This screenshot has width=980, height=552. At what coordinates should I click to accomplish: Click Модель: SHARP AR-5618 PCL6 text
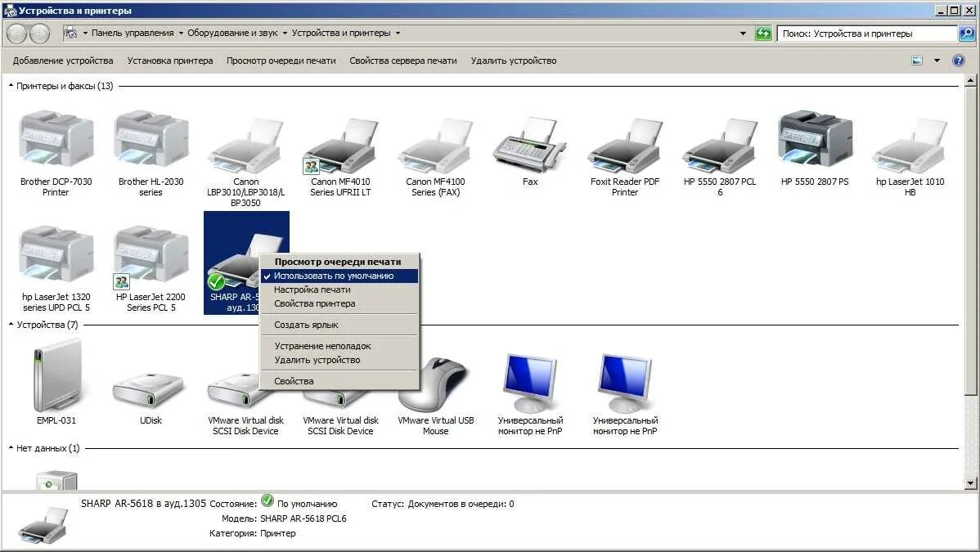[284, 518]
